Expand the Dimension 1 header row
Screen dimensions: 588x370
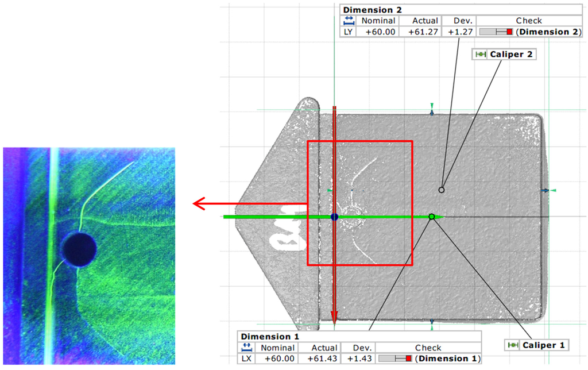coord(269,337)
